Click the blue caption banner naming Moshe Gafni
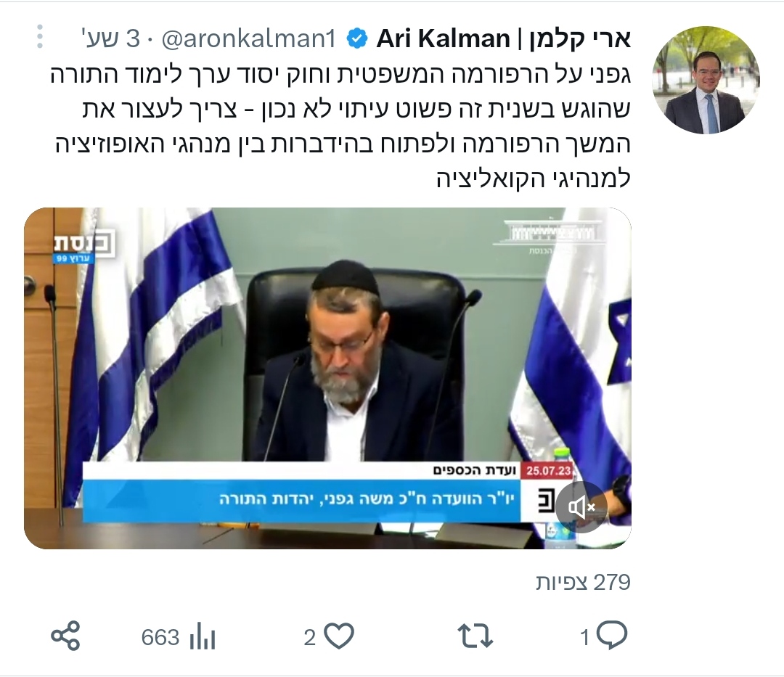Image resolution: width=784 pixels, height=677 pixels. pos(301,500)
